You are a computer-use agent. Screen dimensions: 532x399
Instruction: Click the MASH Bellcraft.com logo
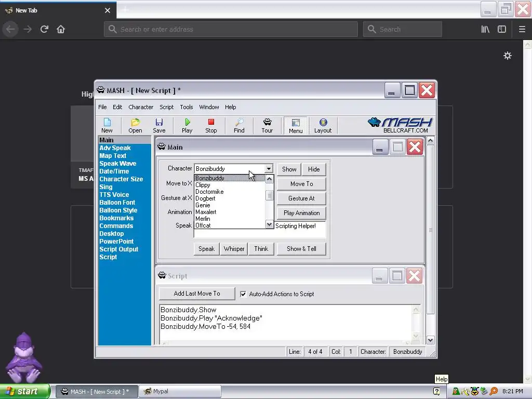(x=400, y=125)
